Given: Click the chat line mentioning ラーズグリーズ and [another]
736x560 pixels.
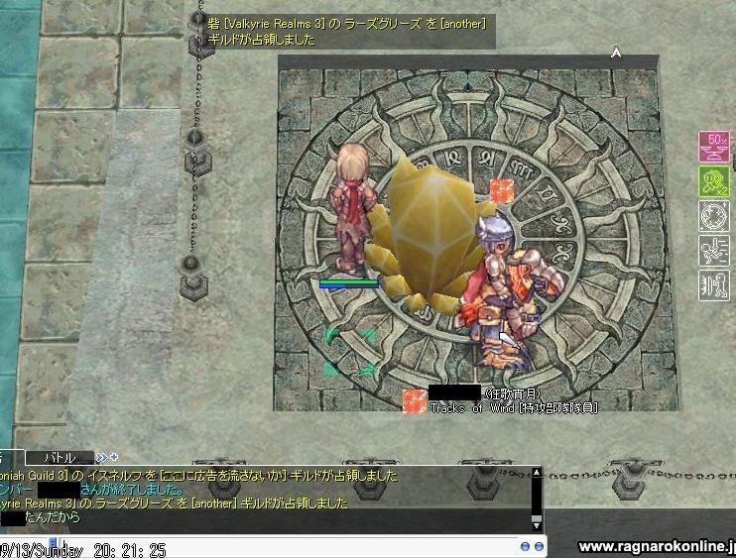Looking at the screenshot, I should pyautogui.click(x=174, y=504).
